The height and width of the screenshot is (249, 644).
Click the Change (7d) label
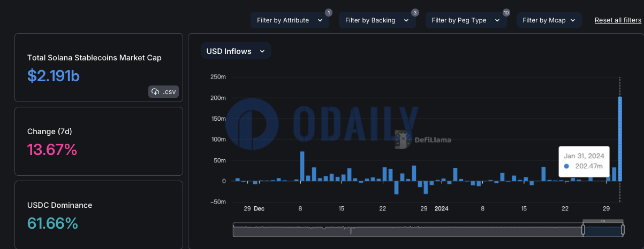pyautogui.click(x=49, y=131)
